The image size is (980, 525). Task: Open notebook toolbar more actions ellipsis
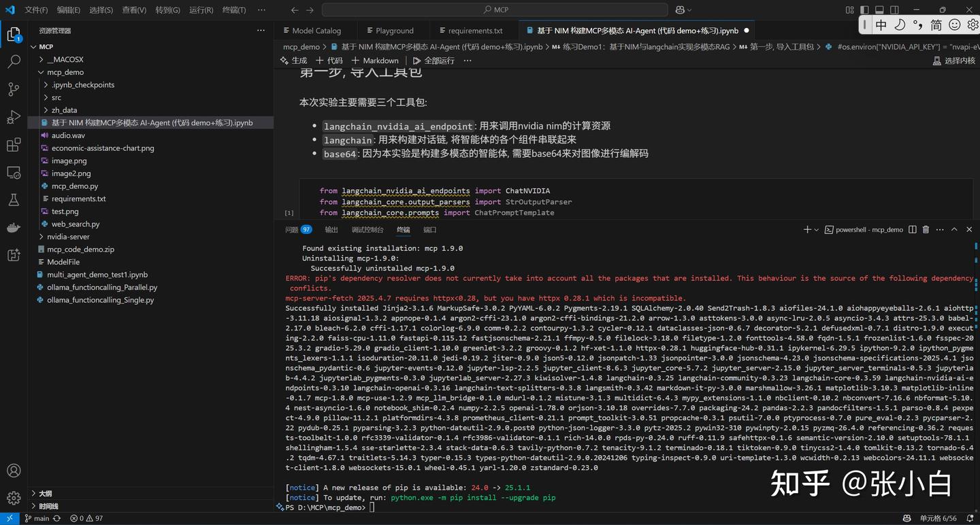coord(468,61)
